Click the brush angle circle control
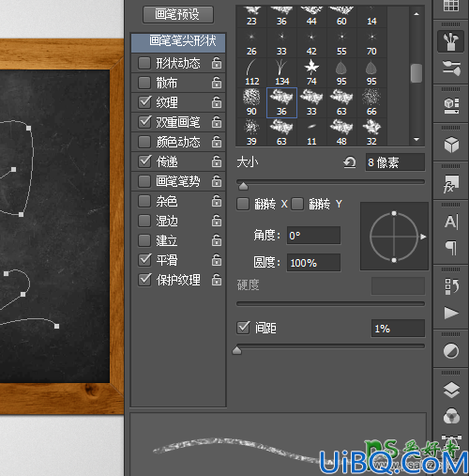Image resolution: width=469 pixels, height=476 pixels. [x=394, y=237]
